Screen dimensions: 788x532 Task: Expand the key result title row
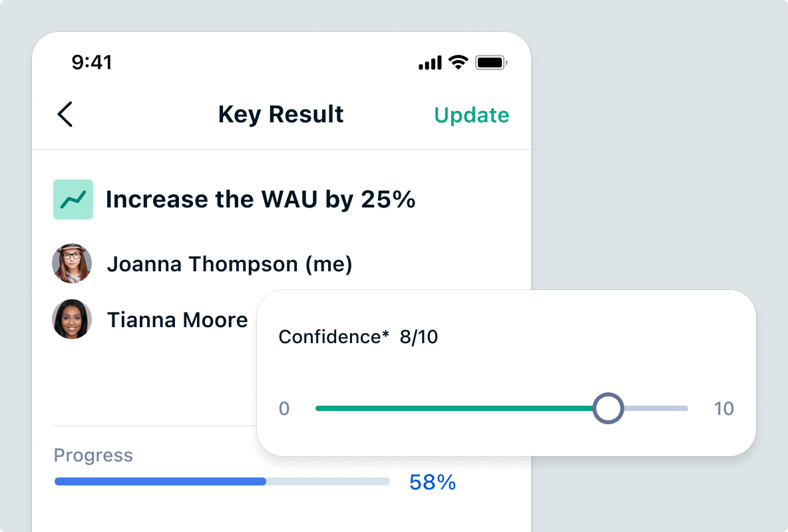click(x=260, y=199)
